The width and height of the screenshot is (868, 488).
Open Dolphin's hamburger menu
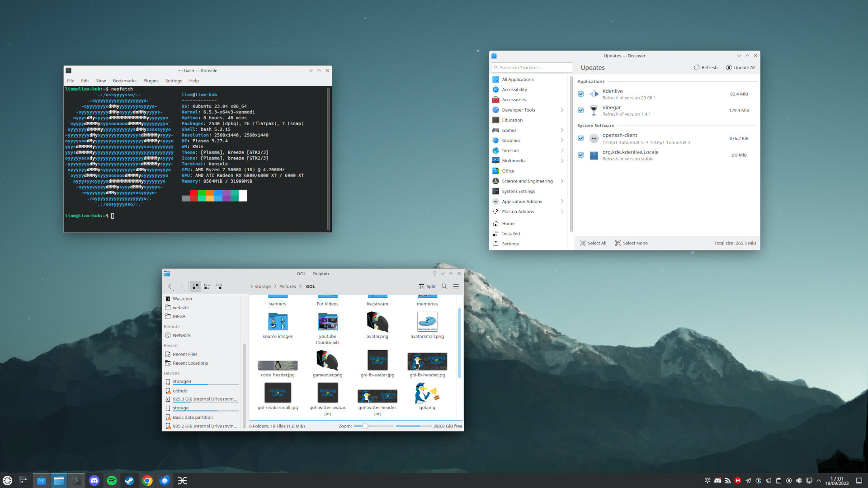coord(456,286)
